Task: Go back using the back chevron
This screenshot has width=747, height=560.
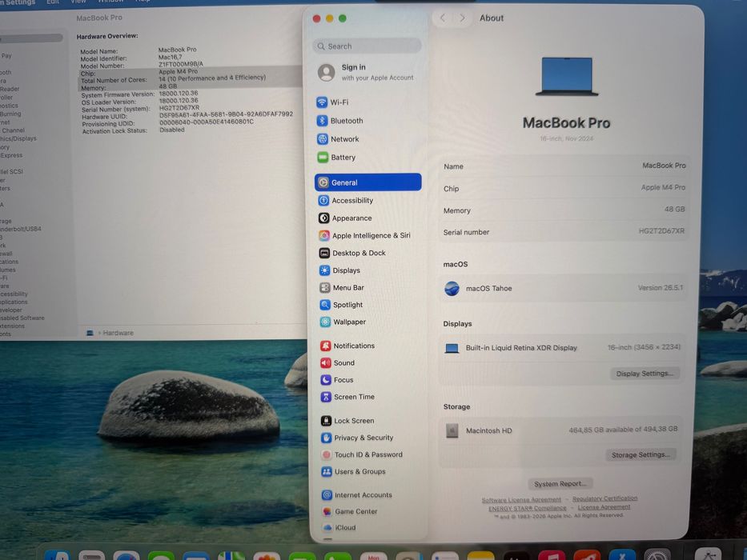Action: [x=443, y=18]
